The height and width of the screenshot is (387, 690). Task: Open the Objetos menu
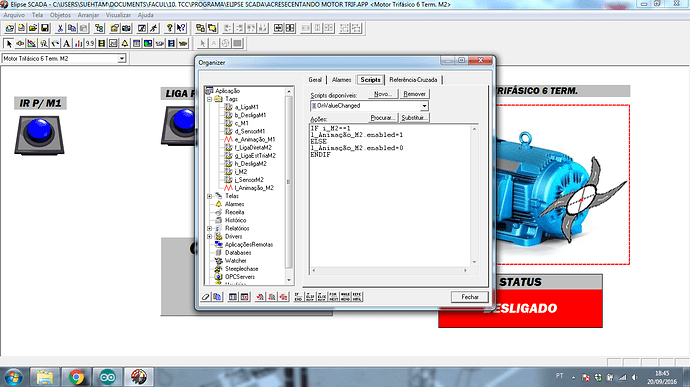(x=60, y=15)
